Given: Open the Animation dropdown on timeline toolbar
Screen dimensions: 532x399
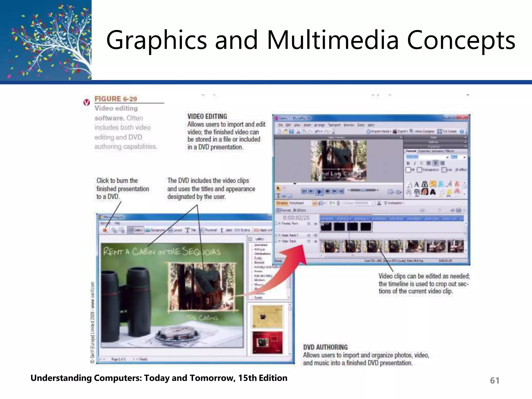Looking at the screenshot, I should tap(394, 203).
